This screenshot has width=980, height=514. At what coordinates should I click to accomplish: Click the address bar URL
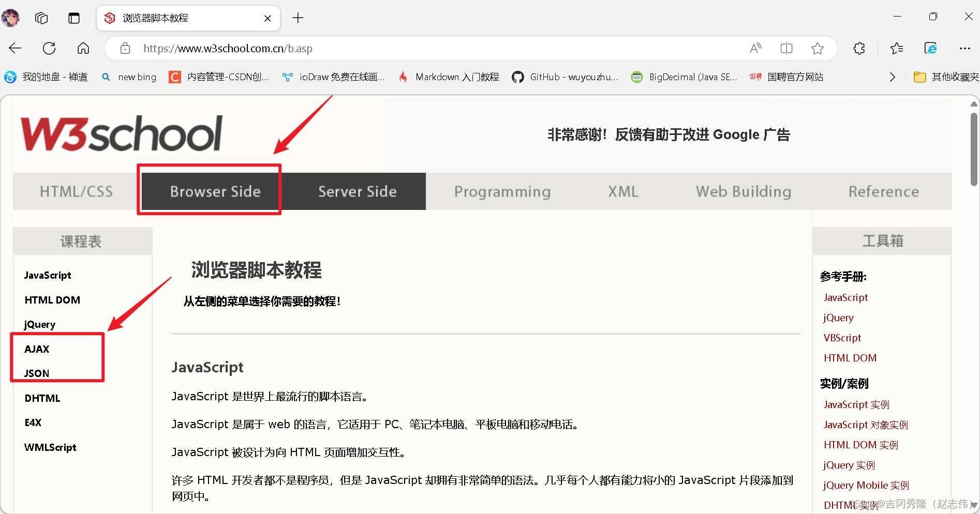[228, 49]
